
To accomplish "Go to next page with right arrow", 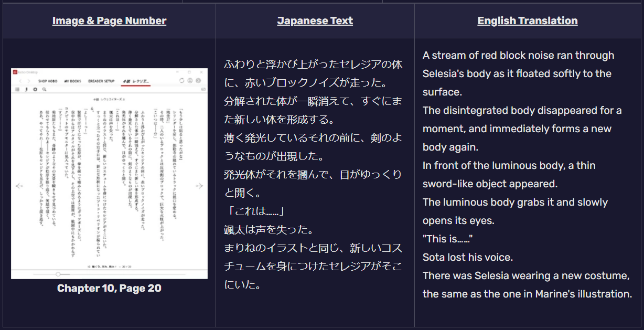I will tap(199, 186).
